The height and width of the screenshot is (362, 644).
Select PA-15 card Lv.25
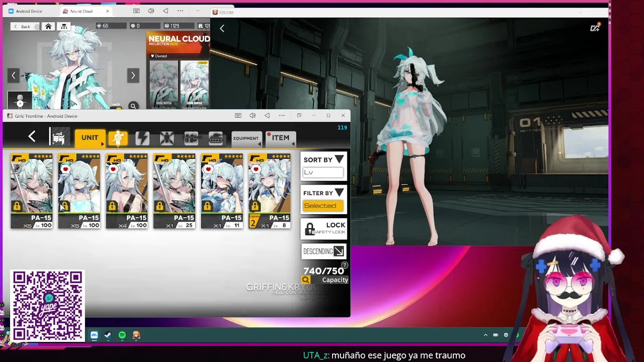(x=174, y=191)
